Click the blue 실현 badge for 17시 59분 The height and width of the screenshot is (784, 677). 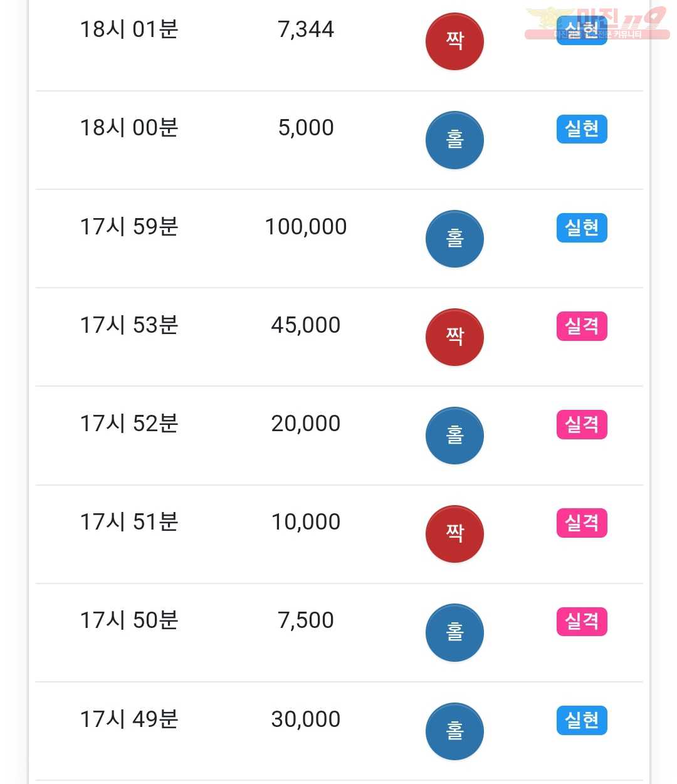point(582,227)
